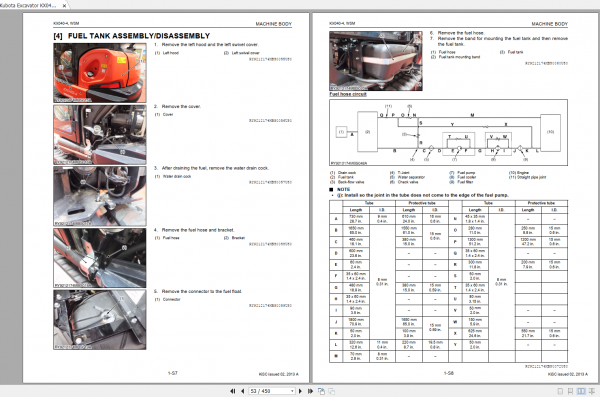Click the NOTE label on right page

click(343, 190)
